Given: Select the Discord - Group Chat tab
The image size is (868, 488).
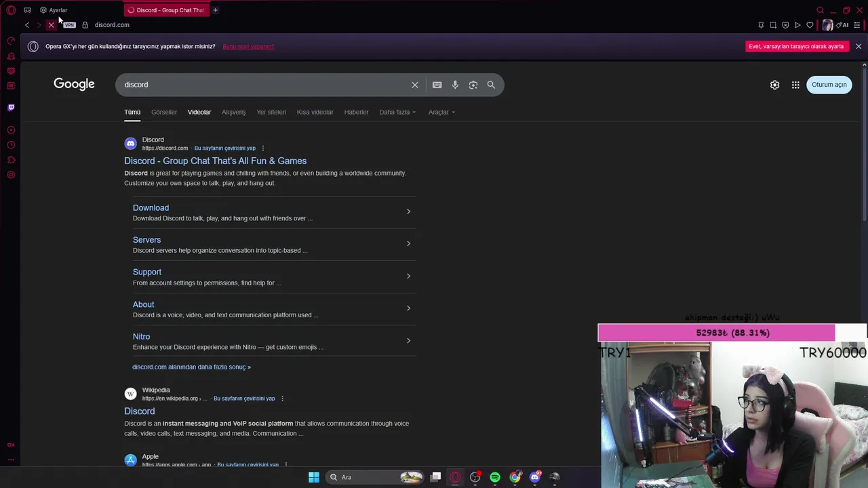Looking at the screenshot, I should tap(166, 10).
